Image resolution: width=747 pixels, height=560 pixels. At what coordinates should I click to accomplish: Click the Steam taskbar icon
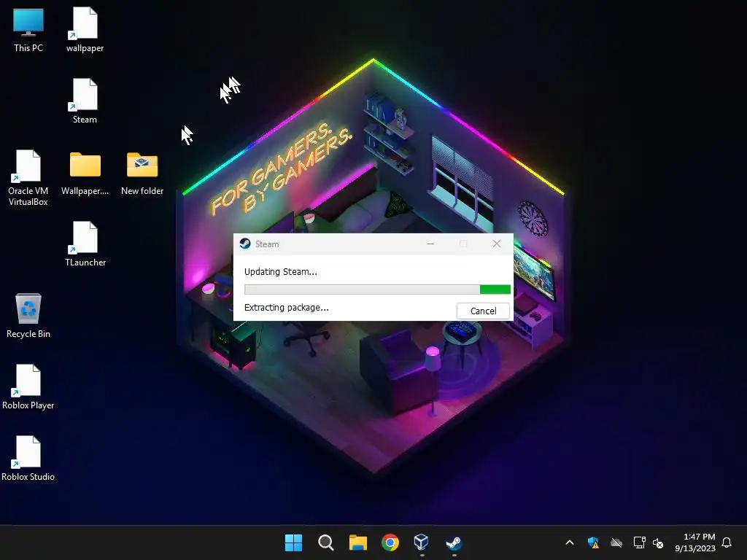coord(454,542)
